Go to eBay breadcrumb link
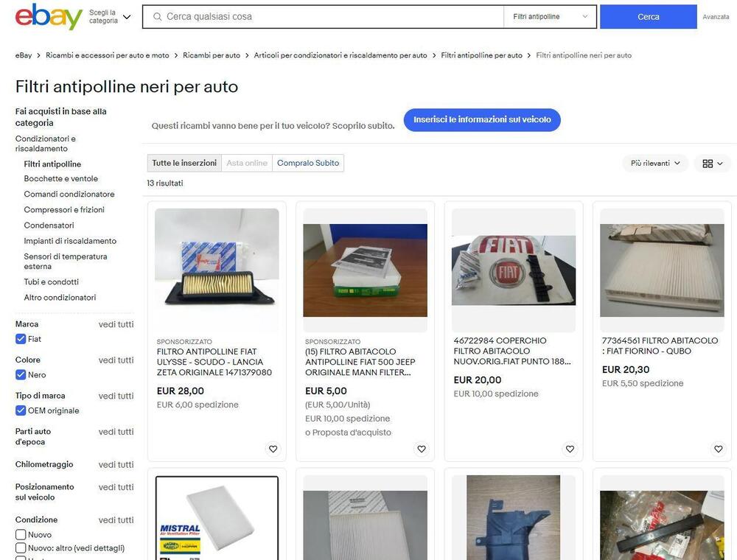This screenshot has width=737, height=560. pyautogui.click(x=24, y=55)
